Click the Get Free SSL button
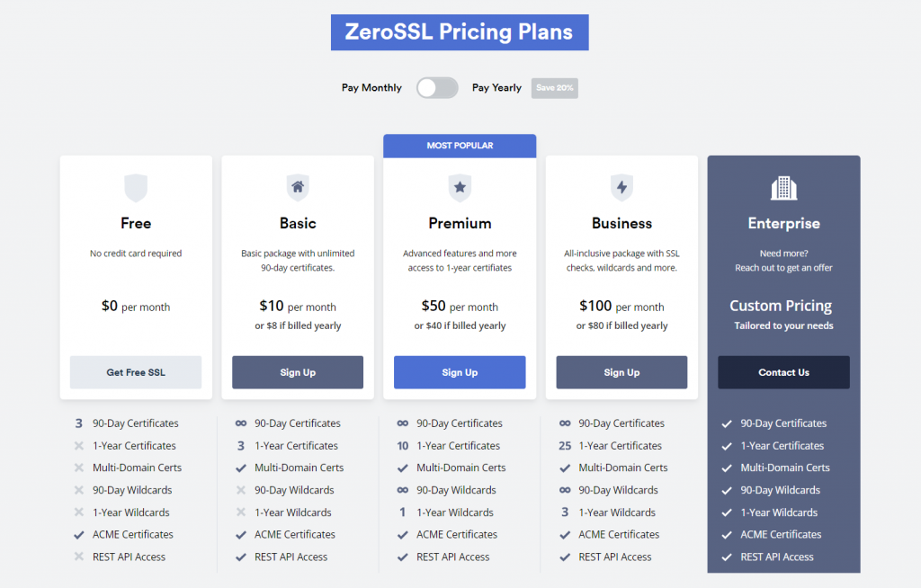The image size is (921, 588). 136,372
